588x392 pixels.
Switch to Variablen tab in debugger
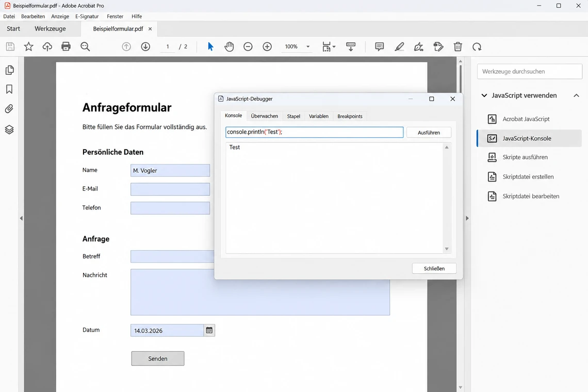[x=319, y=116]
